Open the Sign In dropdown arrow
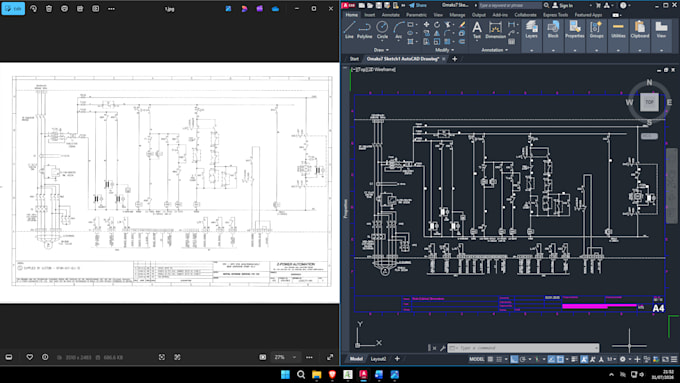680x383 pixels. (590, 6)
